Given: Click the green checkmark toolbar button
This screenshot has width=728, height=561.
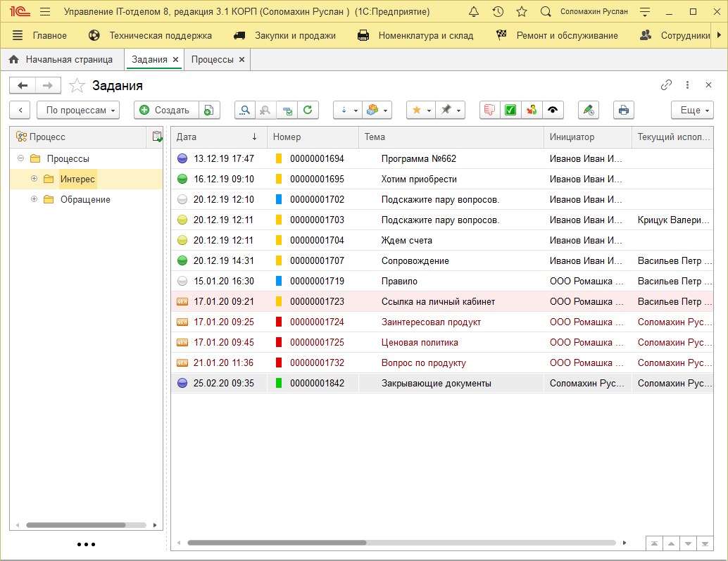Looking at the screenshot, I should click(x=511, y=110).
